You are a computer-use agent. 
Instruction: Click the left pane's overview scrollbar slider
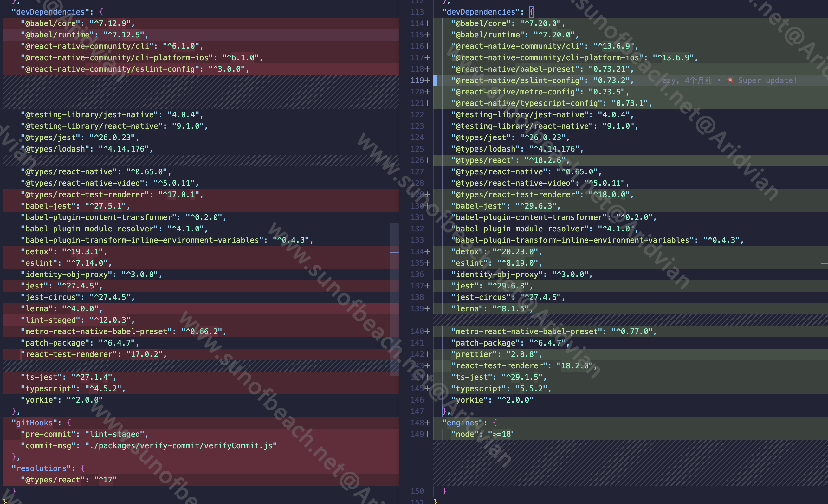[x=394, y=299]
